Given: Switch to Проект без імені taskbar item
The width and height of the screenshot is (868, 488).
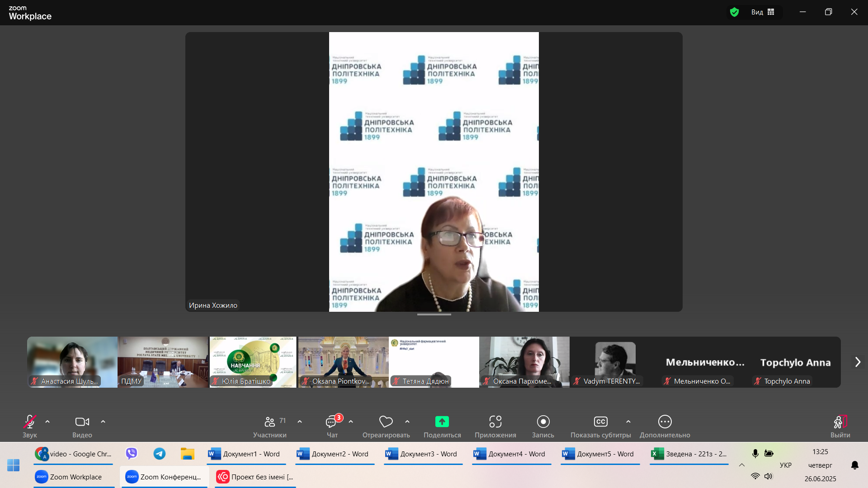Looking at the screenshot, I should click(255, 477).
